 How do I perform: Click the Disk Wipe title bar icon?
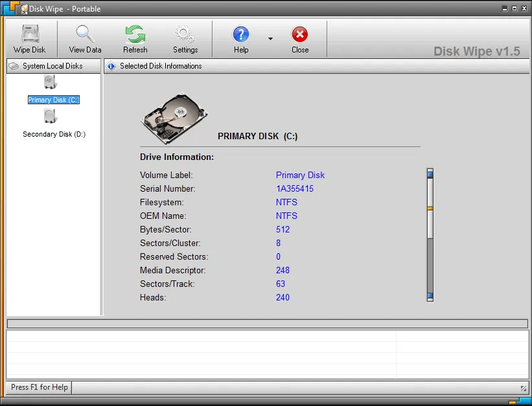(24, 9)
